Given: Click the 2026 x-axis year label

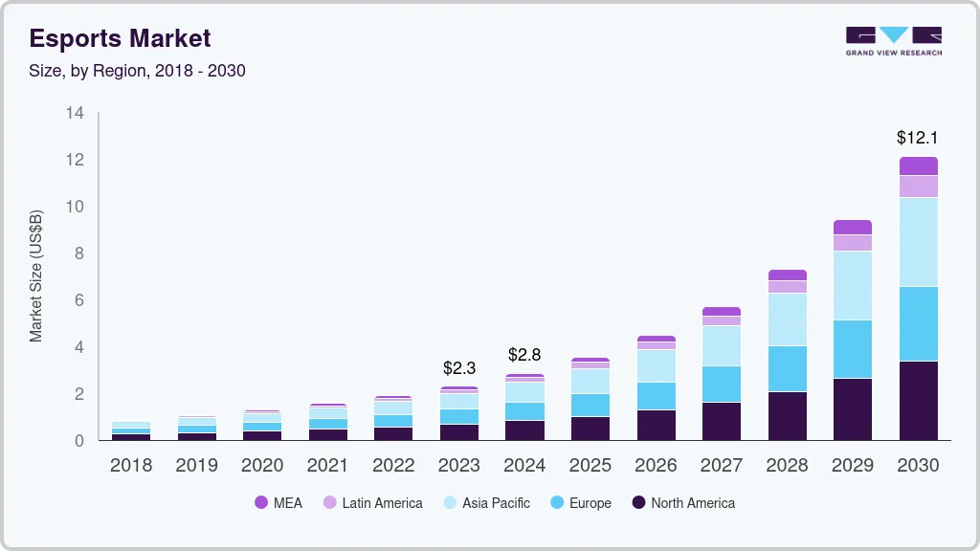Looking at the screenshot, I should 656,466.
